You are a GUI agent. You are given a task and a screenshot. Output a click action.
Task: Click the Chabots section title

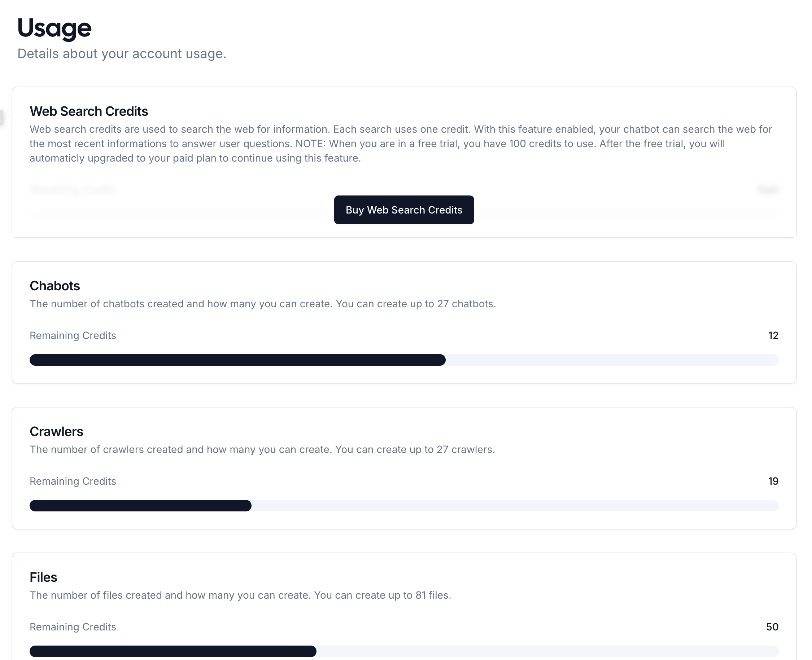(55, 286)
